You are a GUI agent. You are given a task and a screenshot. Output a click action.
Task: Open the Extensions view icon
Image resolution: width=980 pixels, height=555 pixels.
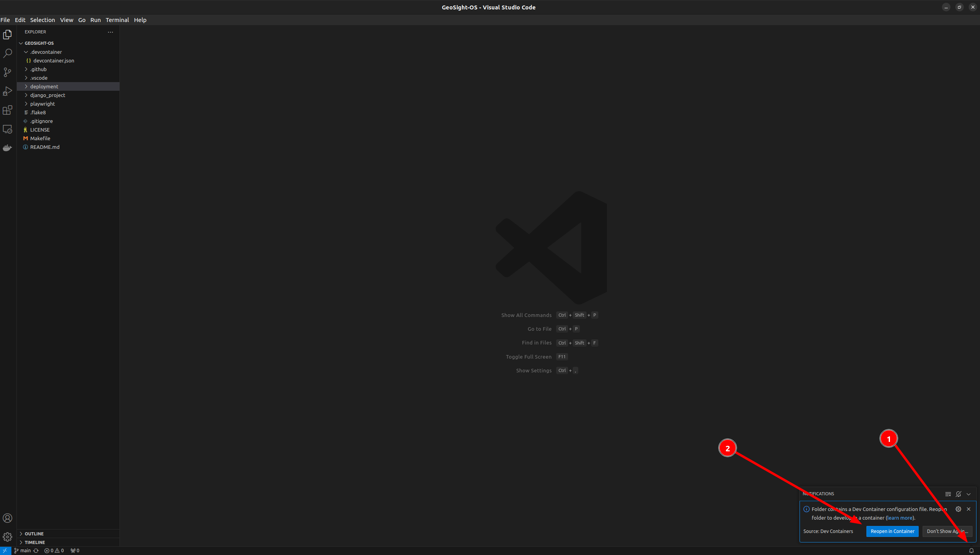point(7,110)
